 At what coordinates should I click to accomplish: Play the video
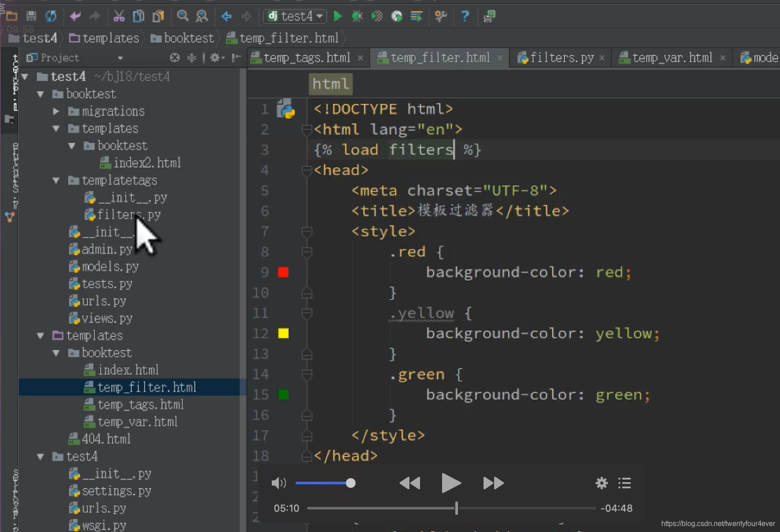[451, 483]
